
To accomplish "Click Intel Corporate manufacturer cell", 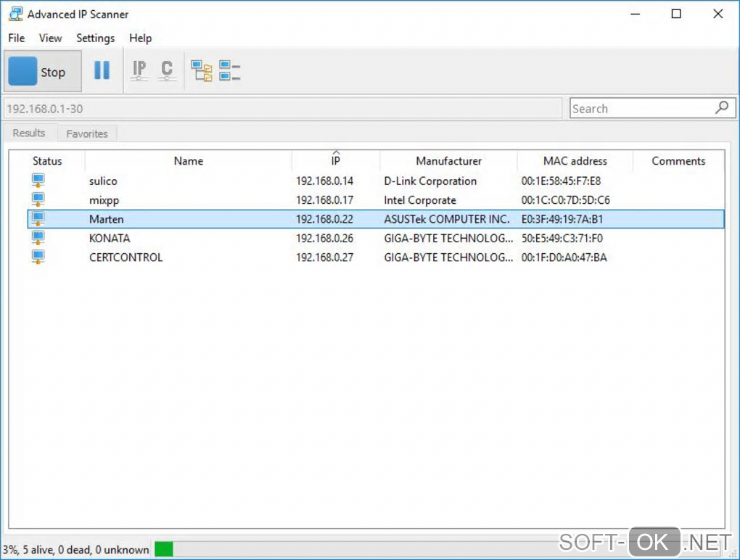I will [420, 200].
